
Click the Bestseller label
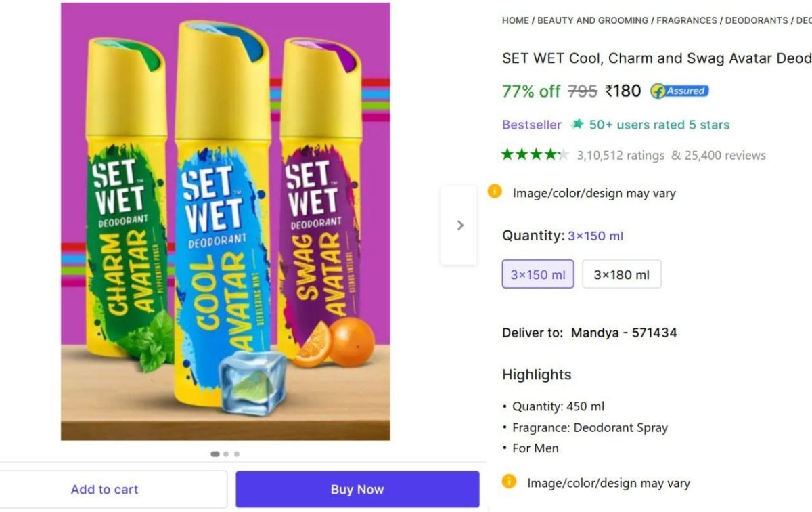coord(531,125)
